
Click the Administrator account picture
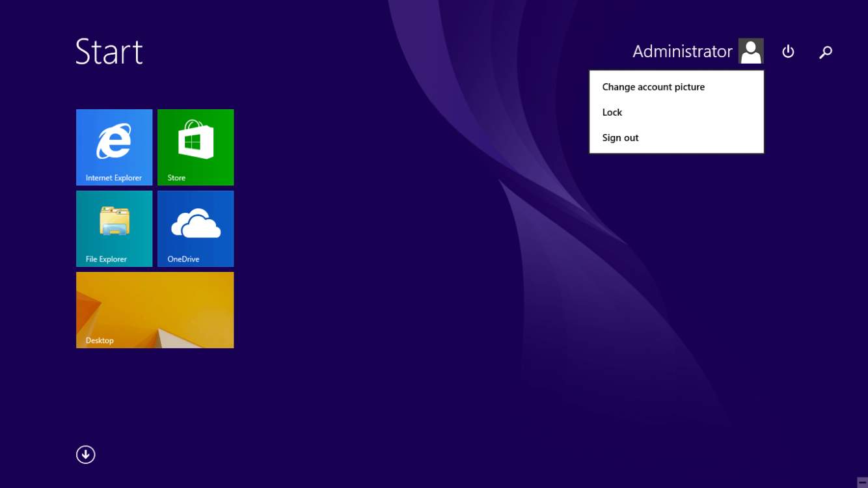tap(751, 51)
